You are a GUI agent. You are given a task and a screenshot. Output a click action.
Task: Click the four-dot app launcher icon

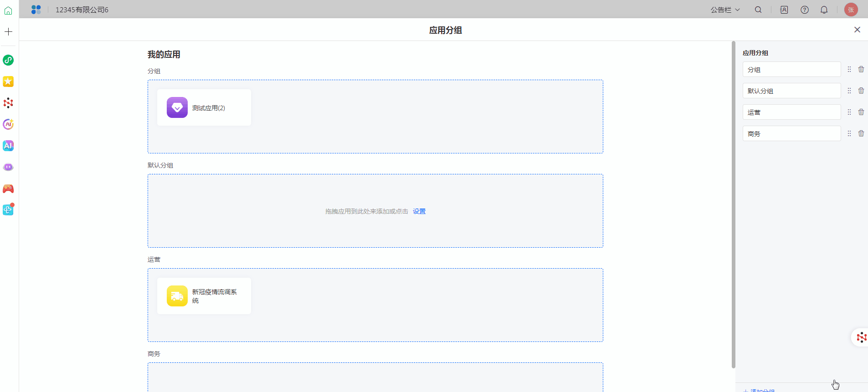pos(36,10)
